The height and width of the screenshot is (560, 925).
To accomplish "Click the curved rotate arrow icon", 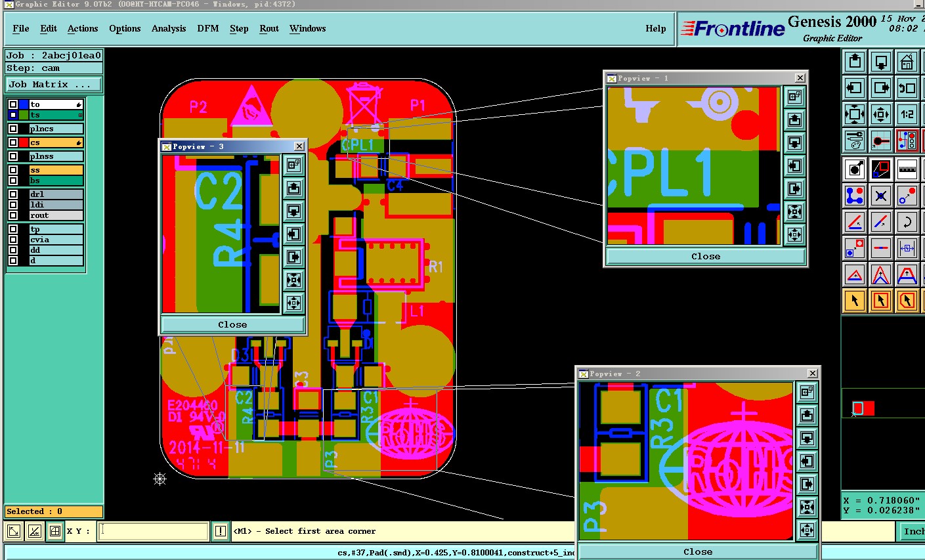I will click(x=907, y=222).
